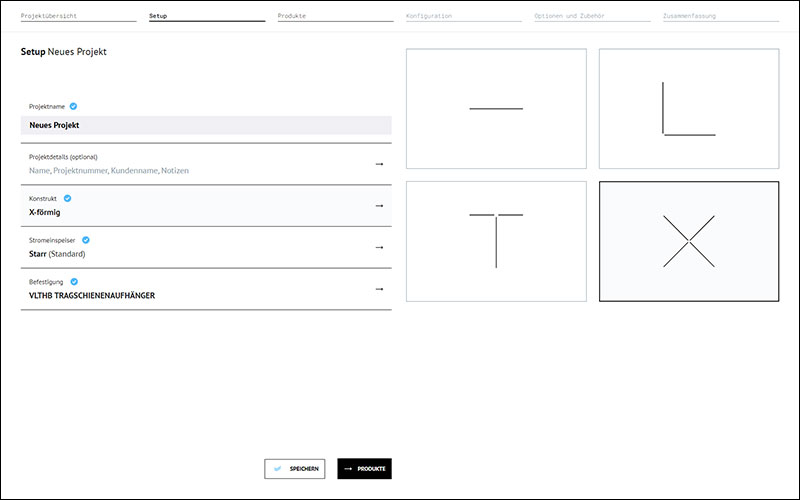800x500 pixels.
Task: Click the 'Setup Neues Projekt' heading
Action: pyautogui.click(x=64, y=52)
